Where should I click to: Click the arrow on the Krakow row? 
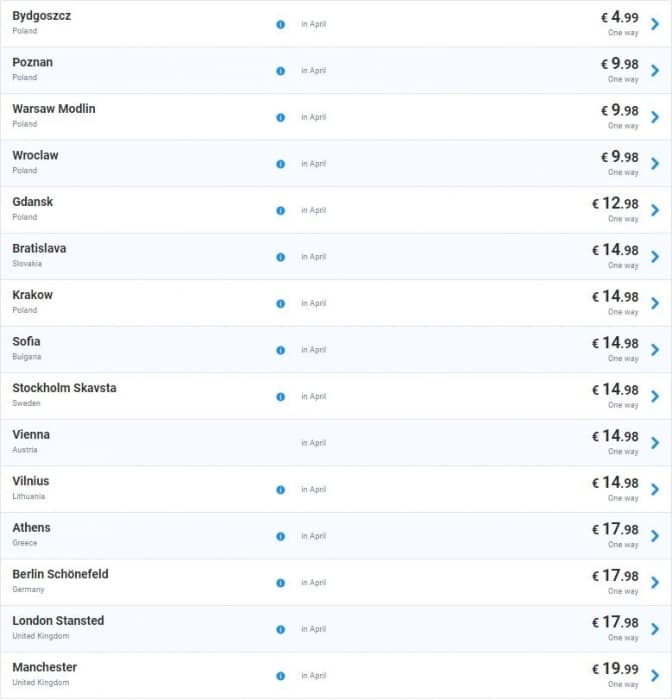(655, 303)
